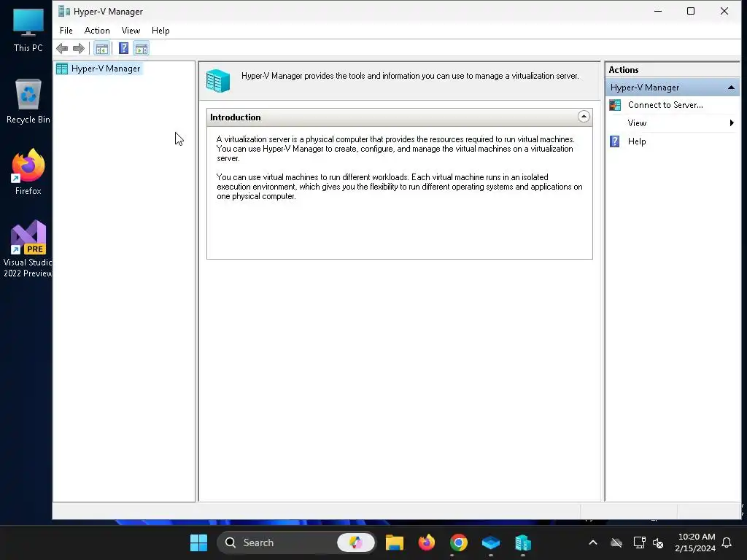Screen dimensions: 747x560
Task: Click the Copilot icon in the search box
Action: pyautogui.click(x=356, y=542)
